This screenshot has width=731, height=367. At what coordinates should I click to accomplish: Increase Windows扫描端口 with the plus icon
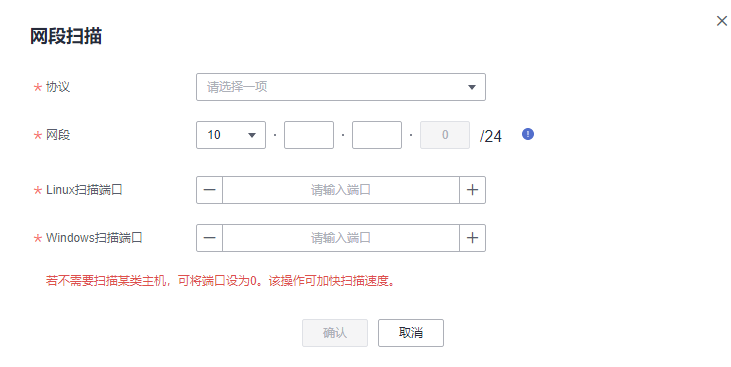click(x=472, y=238)
